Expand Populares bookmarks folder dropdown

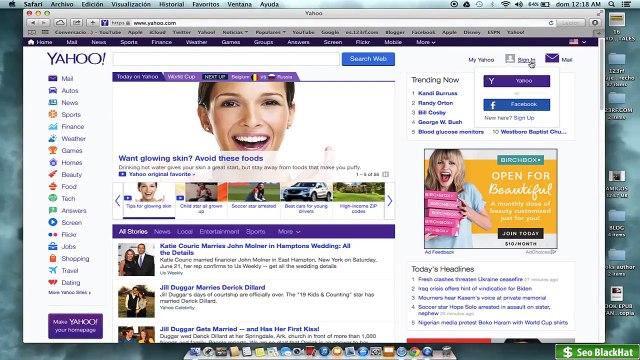(x=271, y=32)
